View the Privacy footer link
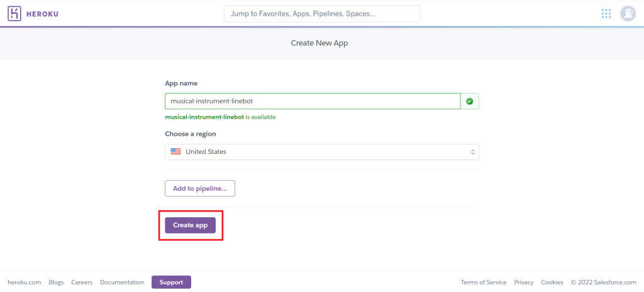Screen dimensions: 644x292 pos(523,283)
